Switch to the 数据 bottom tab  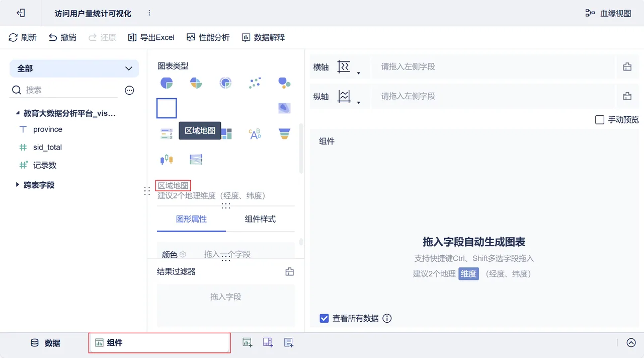point(45,343)
